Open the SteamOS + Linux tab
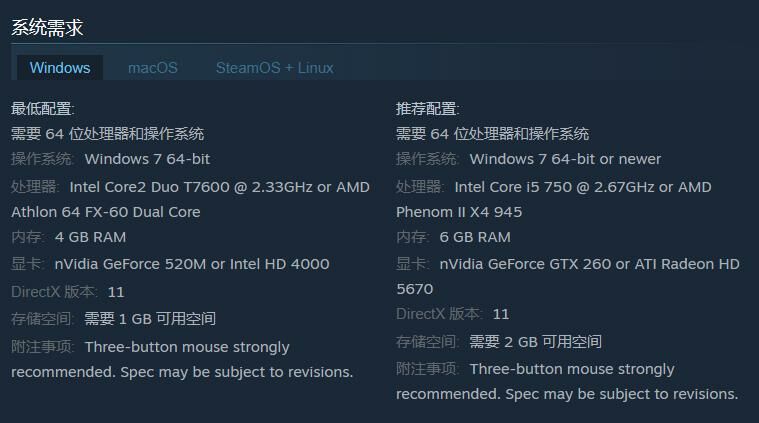Screen dimensions: 759x423 tap(274, 68)
